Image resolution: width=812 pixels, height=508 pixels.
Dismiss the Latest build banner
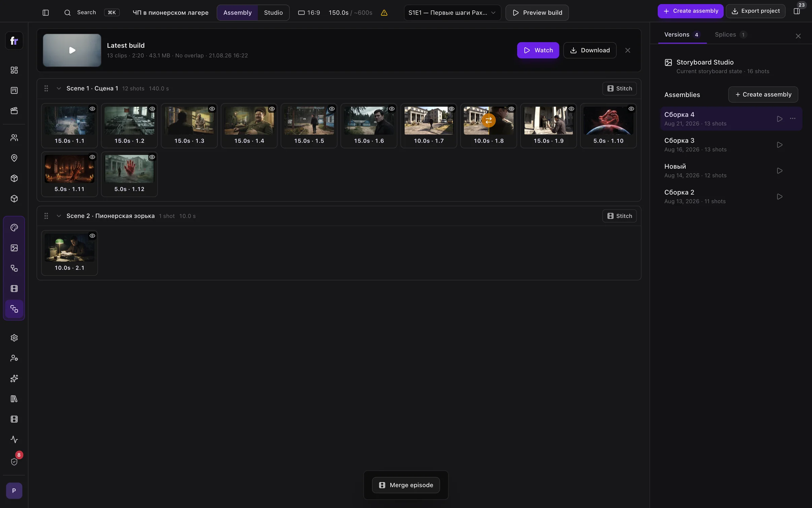pos(628,50)
